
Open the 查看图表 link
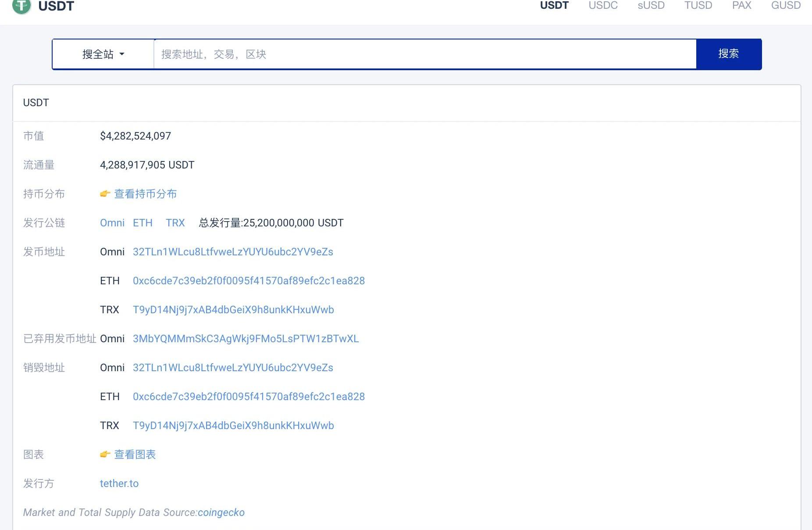(135, 455)
